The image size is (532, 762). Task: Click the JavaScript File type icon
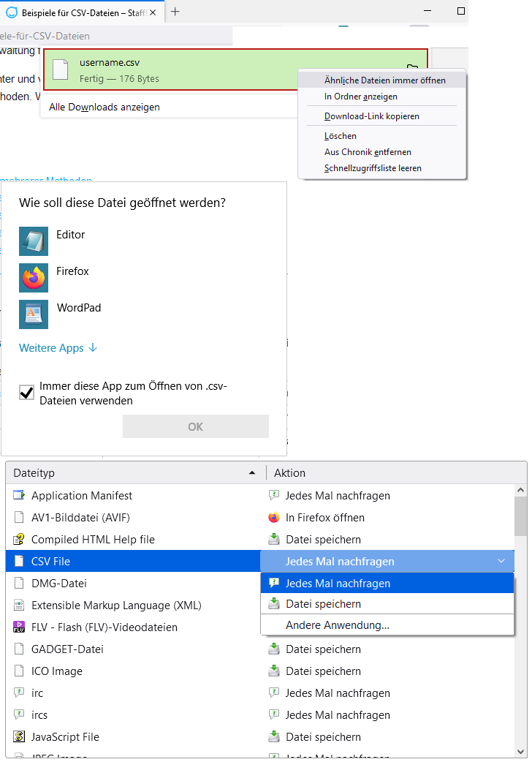coord(19,737)
